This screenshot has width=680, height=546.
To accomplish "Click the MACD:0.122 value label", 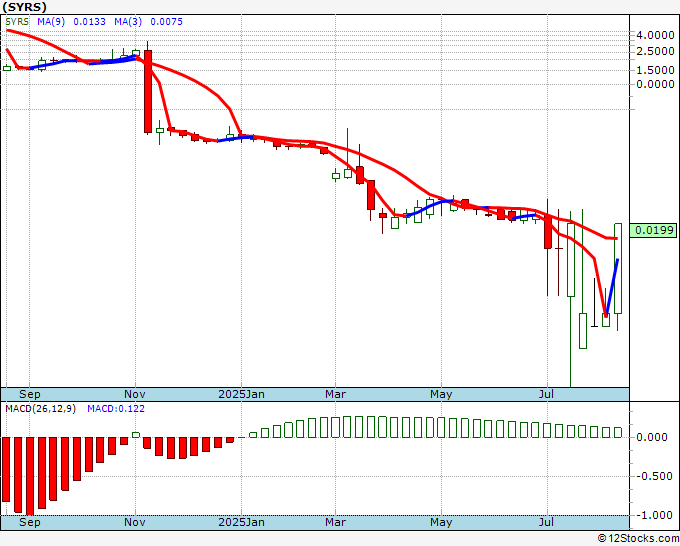I will [116, 409].
